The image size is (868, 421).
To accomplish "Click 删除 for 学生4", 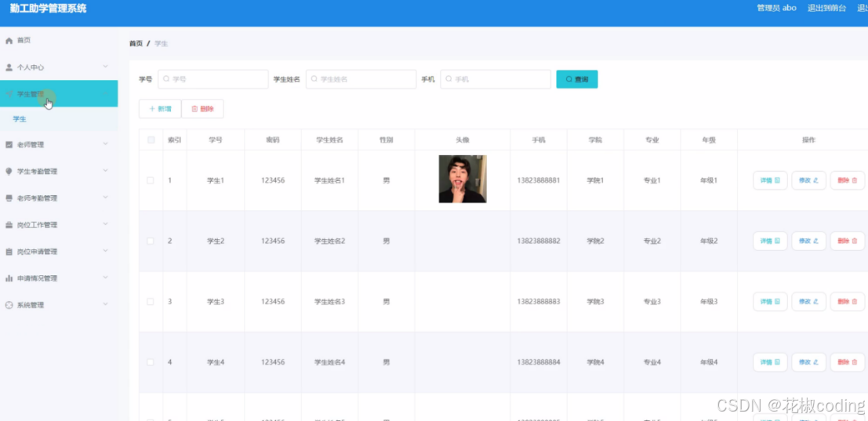I will coord(848,362).
